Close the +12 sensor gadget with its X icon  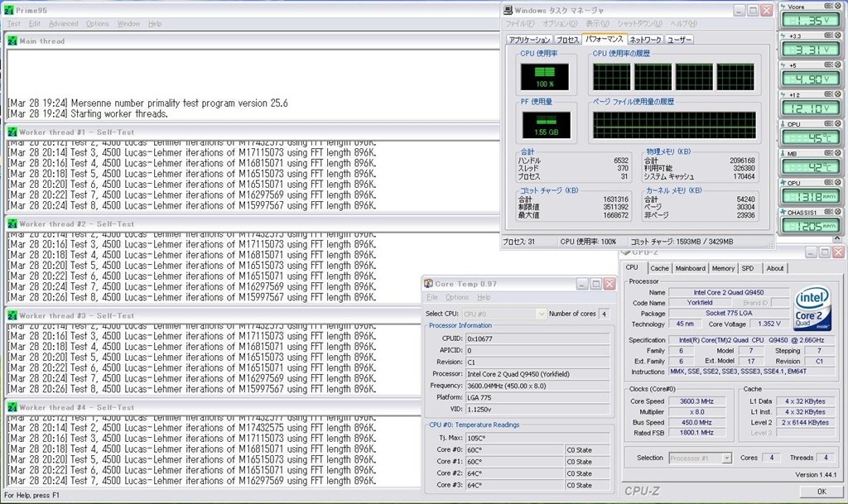tap(837, 94)
